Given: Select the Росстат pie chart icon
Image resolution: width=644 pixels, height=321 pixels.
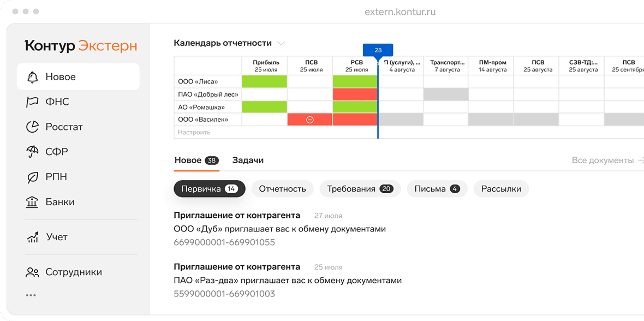Looking at the screenshot, I should (33, 127).
